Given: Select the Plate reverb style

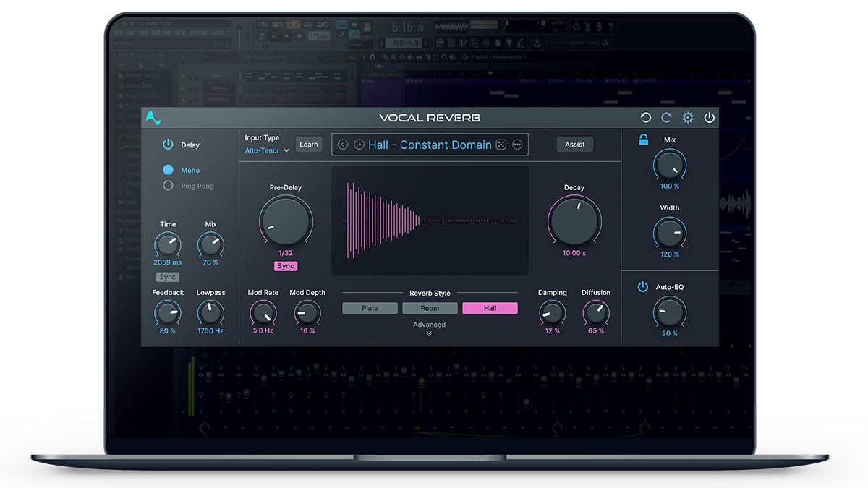Looking at the screenshot, I should point(370,308).
